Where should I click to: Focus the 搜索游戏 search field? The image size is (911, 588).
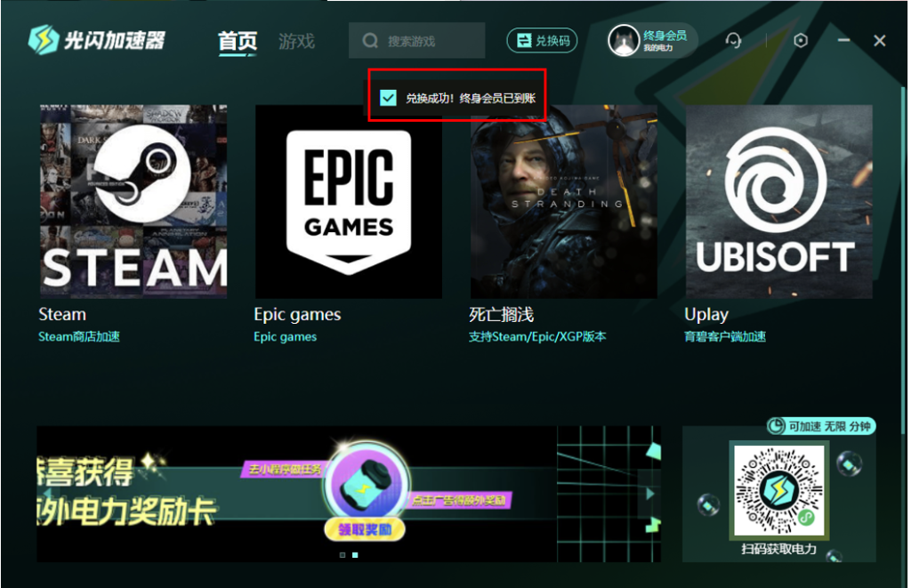point(416,41)
